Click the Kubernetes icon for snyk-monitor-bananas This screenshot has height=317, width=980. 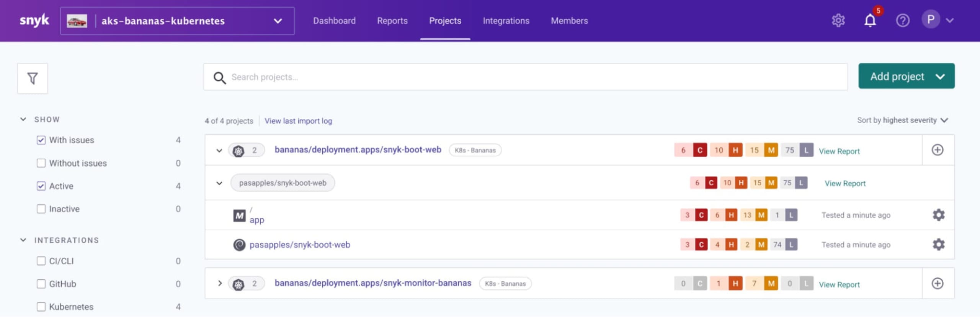click(238, 284)
